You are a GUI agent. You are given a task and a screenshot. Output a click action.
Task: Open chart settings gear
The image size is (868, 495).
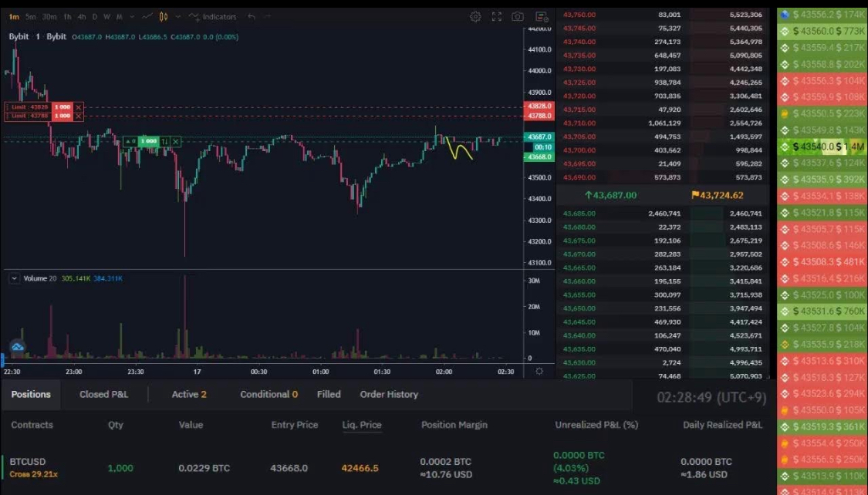(475, 17)
